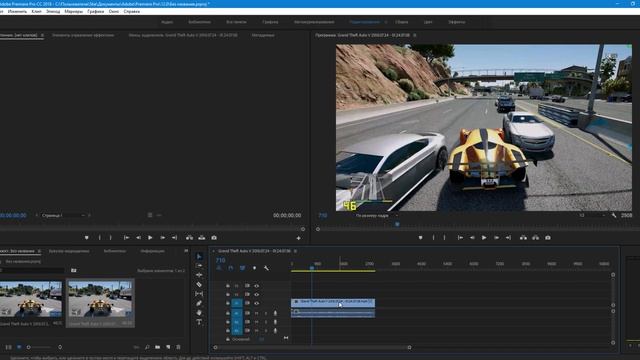This screenshot has height=360, width=640.
Task: Open the Клип menu
Action: [x=36, y=11]
